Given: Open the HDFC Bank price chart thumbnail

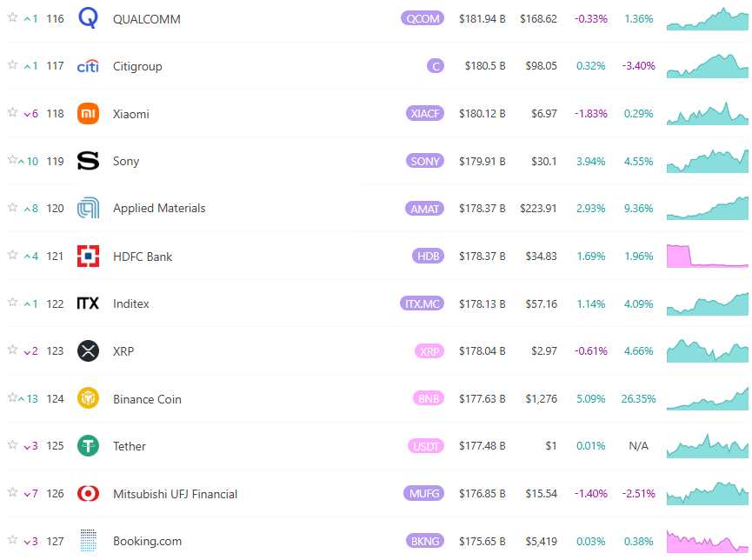Looking at the screenshot, I should click(x=707, y=256).
